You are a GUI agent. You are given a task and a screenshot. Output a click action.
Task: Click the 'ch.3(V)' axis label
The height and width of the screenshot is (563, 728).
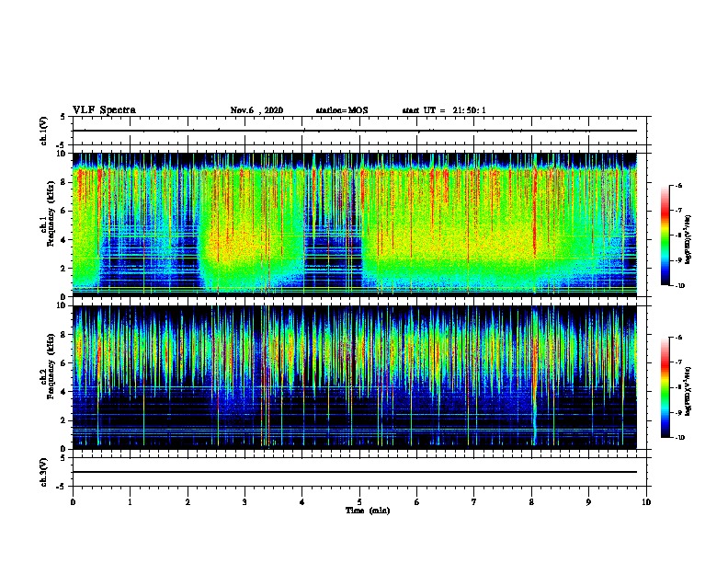[x=44, y=472]
